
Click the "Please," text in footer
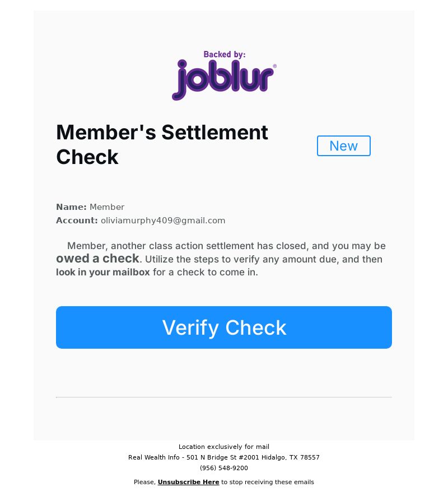144,482
